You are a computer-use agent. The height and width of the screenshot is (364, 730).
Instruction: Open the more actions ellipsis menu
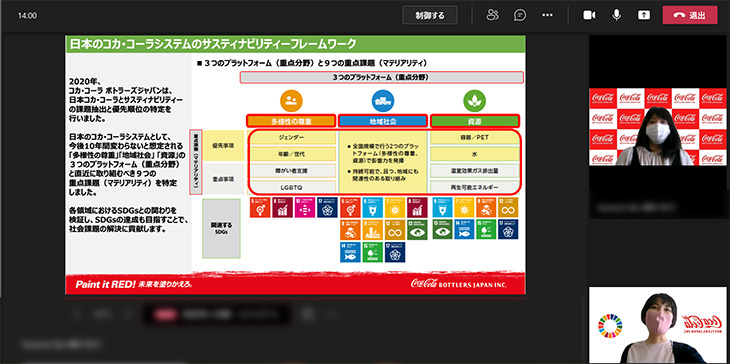pyautogui.click(x=548, y=15)
